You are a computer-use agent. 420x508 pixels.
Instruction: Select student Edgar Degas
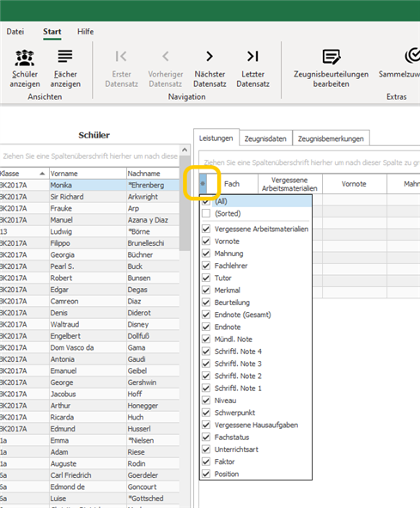point(89,290)
